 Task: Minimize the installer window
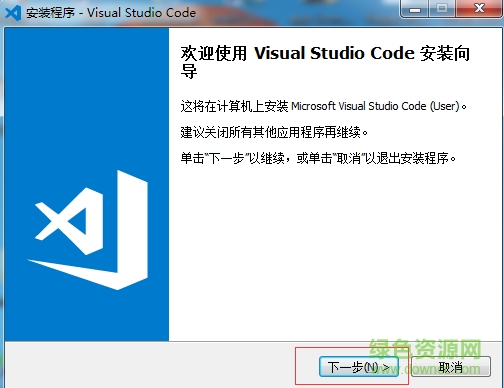click(x=414, y=8)
